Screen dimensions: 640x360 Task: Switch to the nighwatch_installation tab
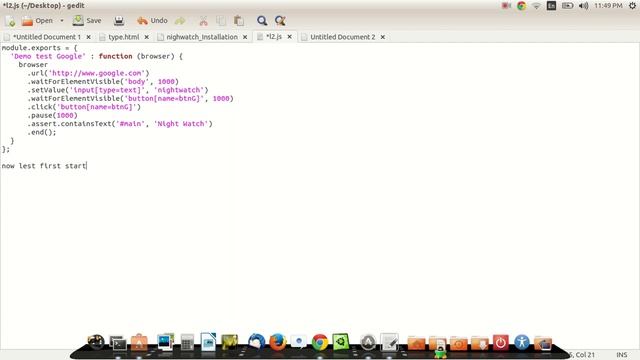coord(202,37)
